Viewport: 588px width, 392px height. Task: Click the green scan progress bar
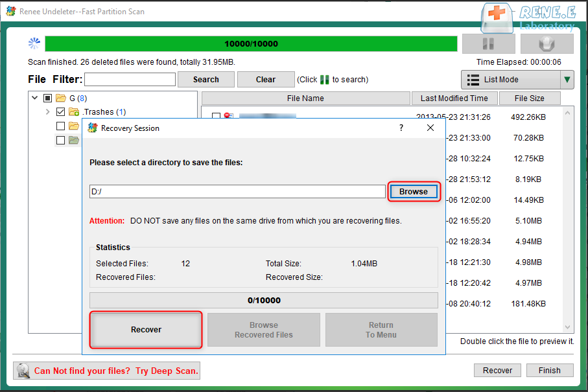[x=252, y=44]
